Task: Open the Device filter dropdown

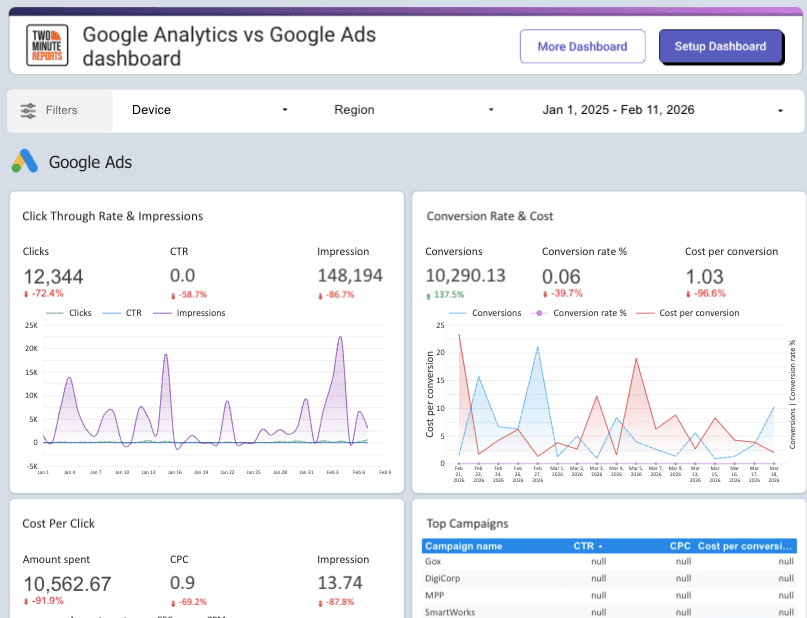Action: click(210, 110)
